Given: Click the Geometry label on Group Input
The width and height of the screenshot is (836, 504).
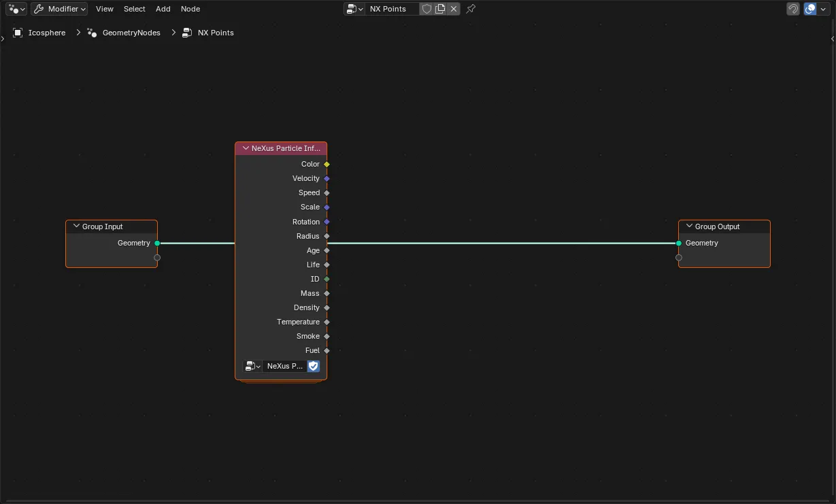Looking at the screenshot, I should pyautogui.click(x=134, y=243).
